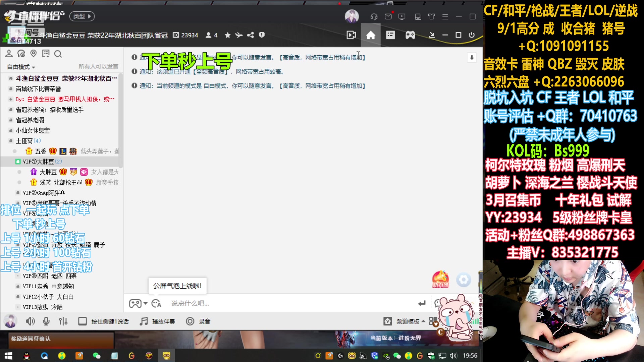Toggle press-key-to-talk checkbox 按住侧键1说话
The width and height of the screenshot is (644, 362).
[x=82, y=321]
